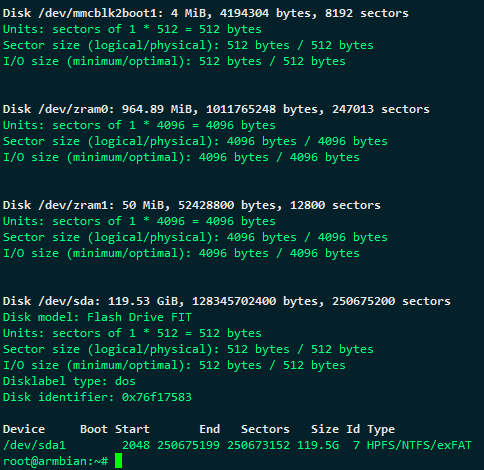
Task: Click the 'Disklabel type: dos' line
Action: (x=69, y=381)
